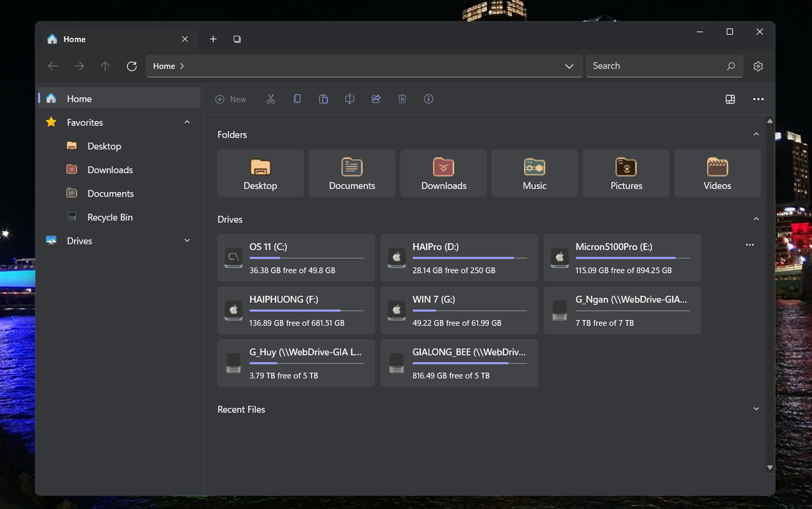The image size is (812, 509).
Task: Click "36.38 GB free of 49.8 GB" text
Action: tap(292, 270)
